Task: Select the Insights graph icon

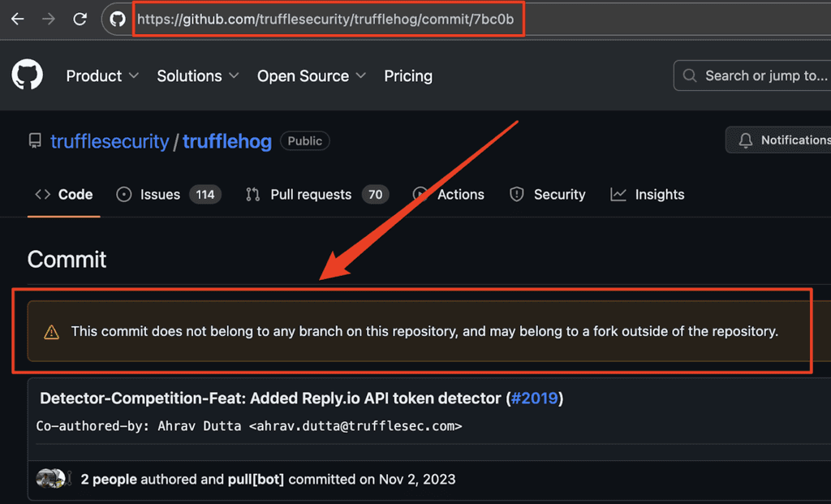Action: [617, 194]
